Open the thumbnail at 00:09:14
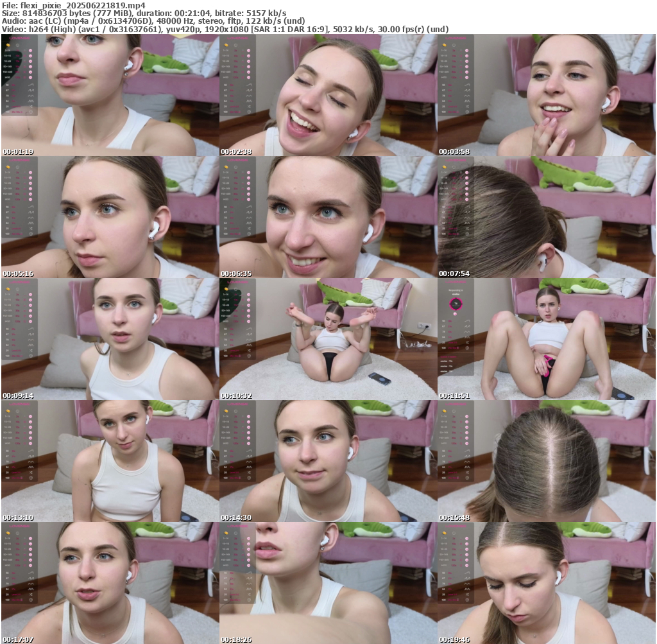Screen dimensions: 657x644 [x=110, y=339]
